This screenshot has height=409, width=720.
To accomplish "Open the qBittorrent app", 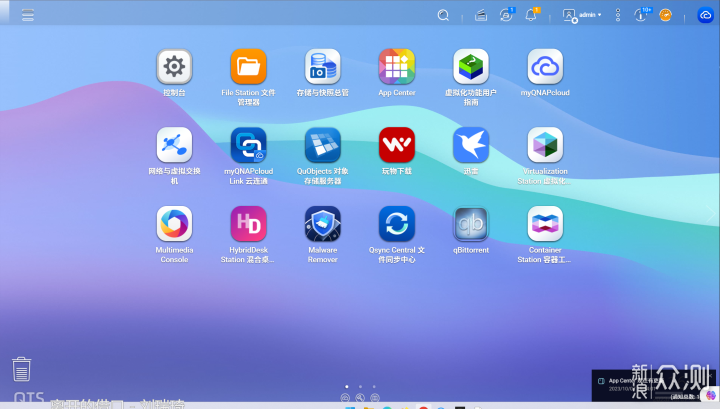I will pyautogui.click(x=471, y=224).
